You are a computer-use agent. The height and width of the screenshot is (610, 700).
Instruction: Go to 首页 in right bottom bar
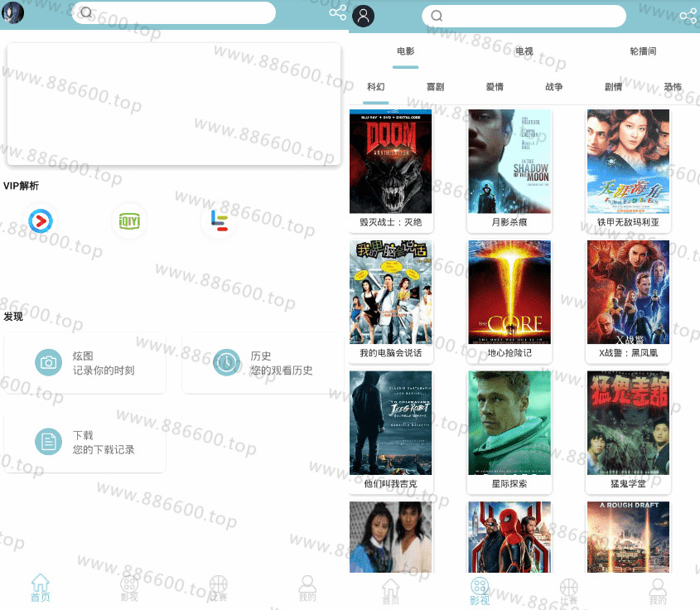(x=391, y=591)
